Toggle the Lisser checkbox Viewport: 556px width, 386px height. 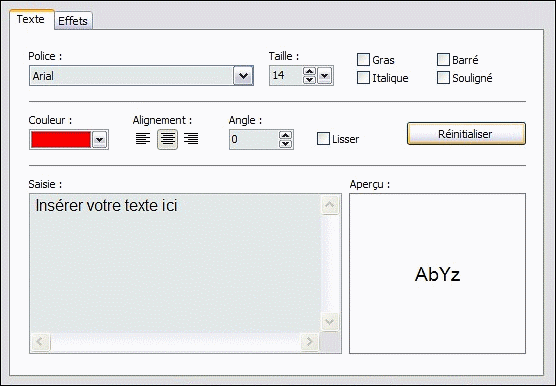pyautogui.click(x=323, y=139)
